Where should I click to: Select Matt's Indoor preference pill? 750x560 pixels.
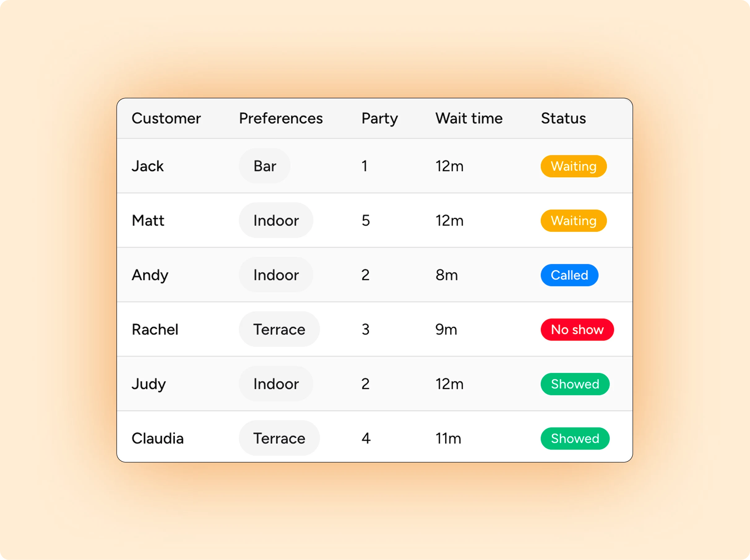tap(276, 220)
